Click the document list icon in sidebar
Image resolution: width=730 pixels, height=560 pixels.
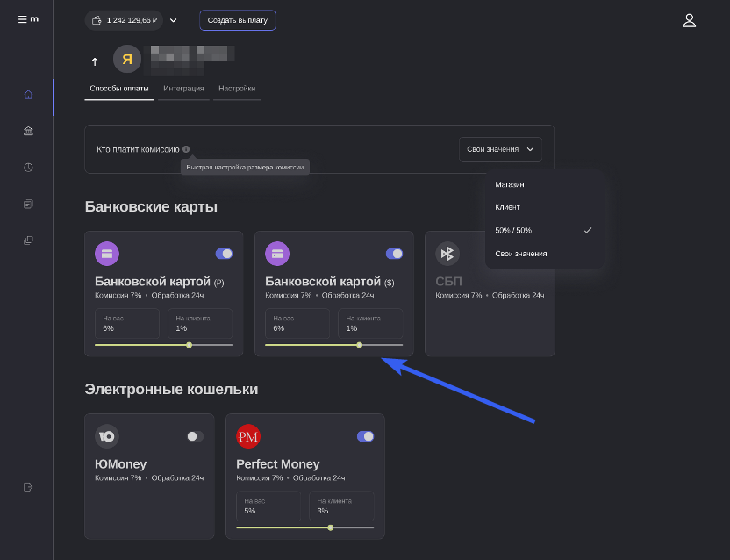(x=28, y=204)
